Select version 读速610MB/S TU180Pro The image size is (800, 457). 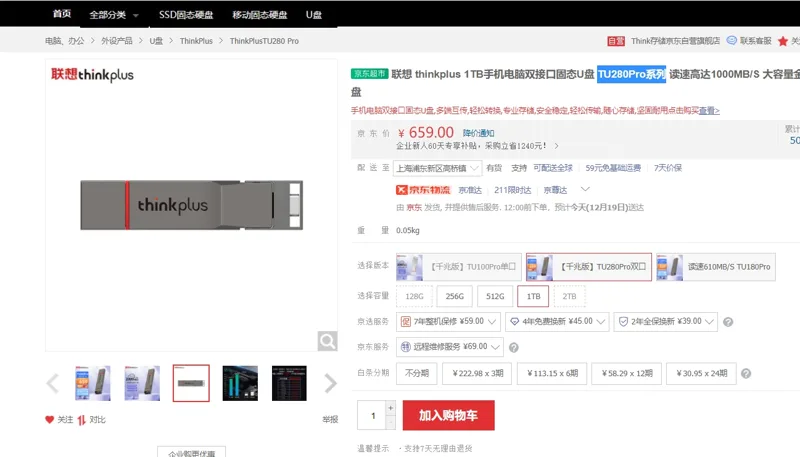click(716, 267)
